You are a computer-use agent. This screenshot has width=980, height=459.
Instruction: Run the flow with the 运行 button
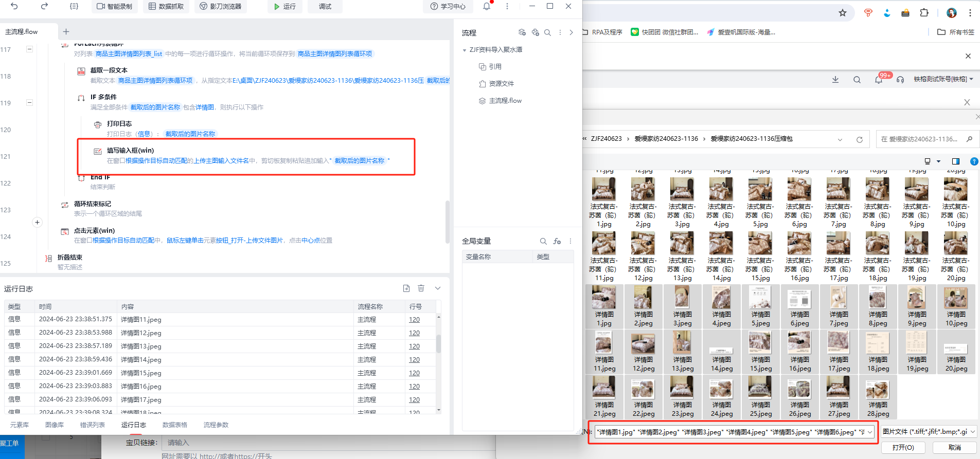coord(285,6)
